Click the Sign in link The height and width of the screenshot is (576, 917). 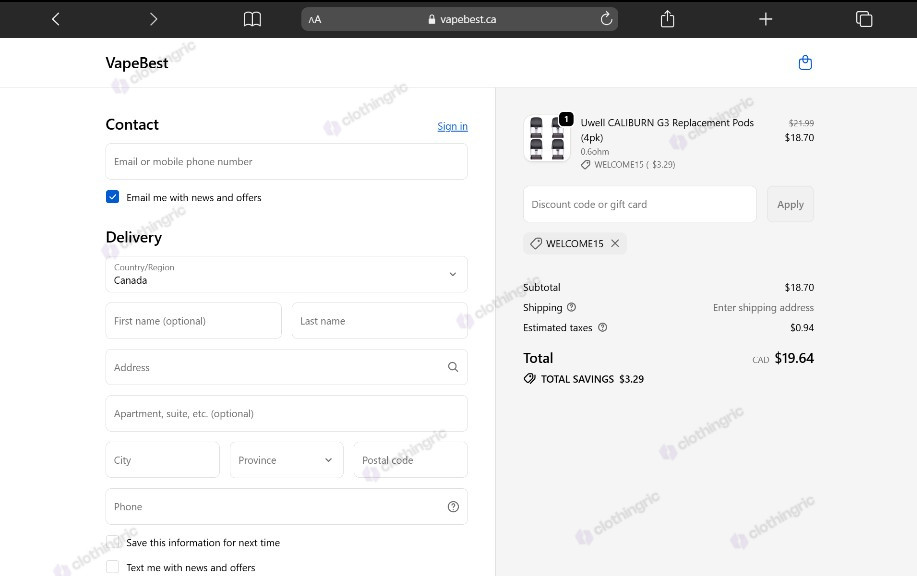tap(453, 126)
